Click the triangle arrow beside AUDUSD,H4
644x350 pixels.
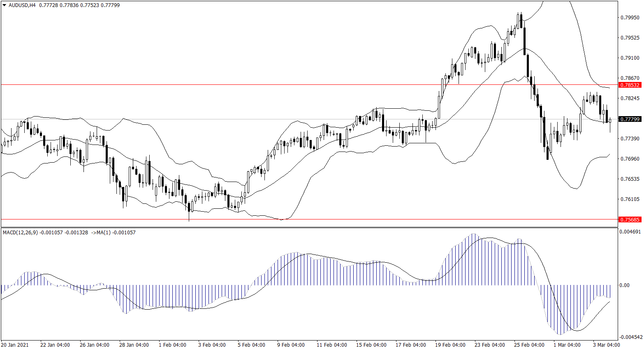(5, 5)
